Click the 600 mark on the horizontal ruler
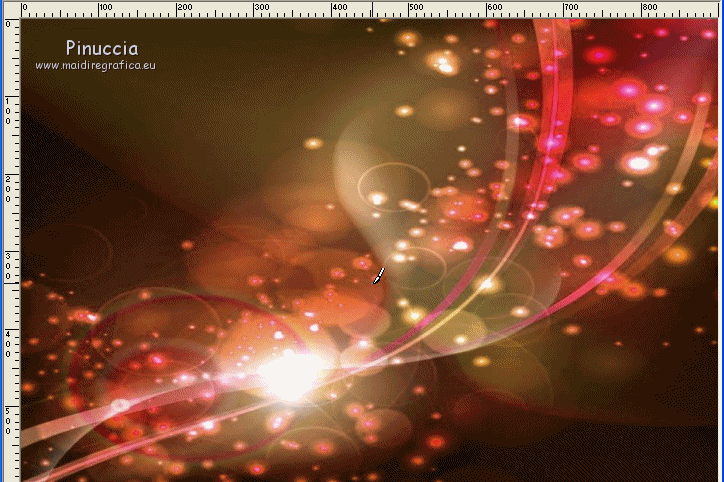This screenshot has width=724, height=482. [495, 7]
